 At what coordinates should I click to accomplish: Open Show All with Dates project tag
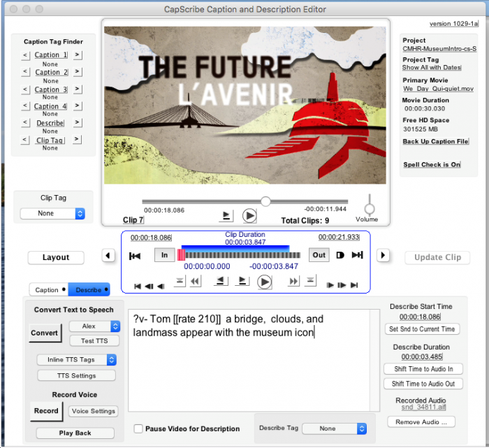tap(432, 67)
